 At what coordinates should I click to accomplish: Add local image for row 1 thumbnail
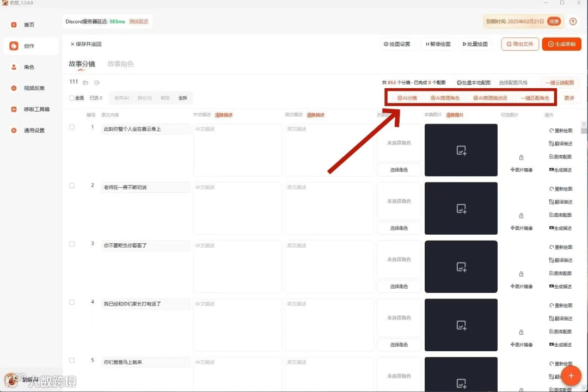coord(461,150)
